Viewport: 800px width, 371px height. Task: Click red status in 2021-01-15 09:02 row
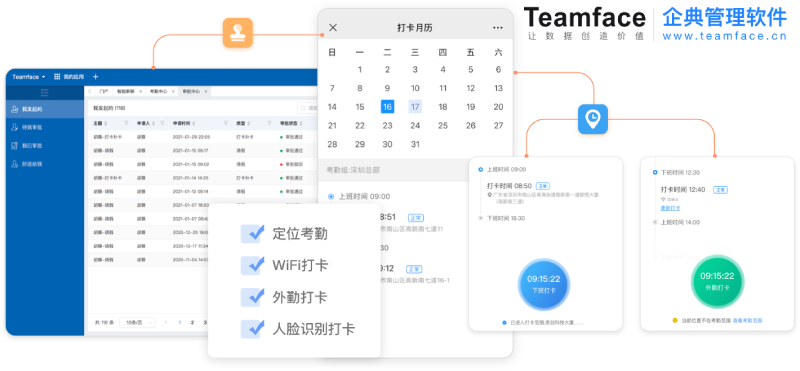pos(291,164)
